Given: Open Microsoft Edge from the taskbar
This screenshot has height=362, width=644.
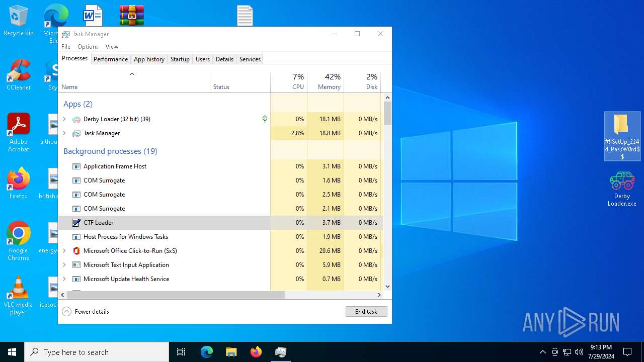Looking at the screenshot, I should coord(207,352).
